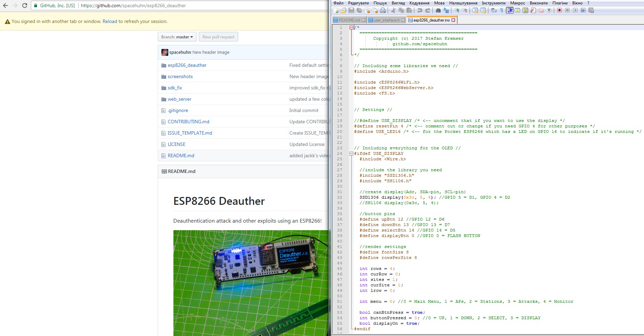Click the Stop macro recording icon
Viewport: 644px width, 336px height.
point(567,10)
